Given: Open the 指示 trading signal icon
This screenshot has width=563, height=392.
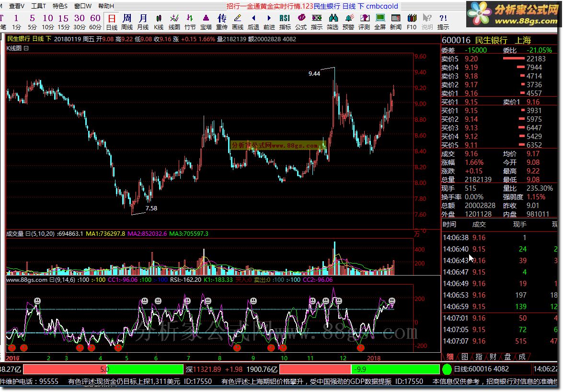Looking at the screenshot, I should 316,22.
